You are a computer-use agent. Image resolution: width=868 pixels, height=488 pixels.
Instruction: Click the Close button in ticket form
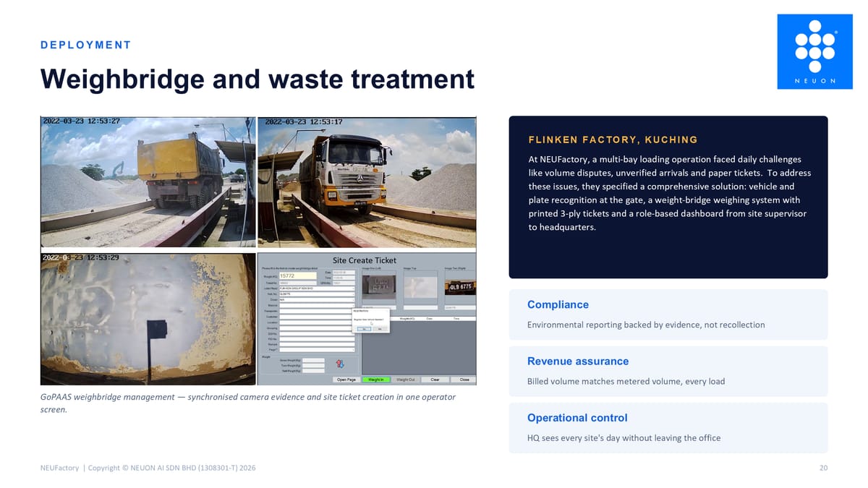(464, 380)
